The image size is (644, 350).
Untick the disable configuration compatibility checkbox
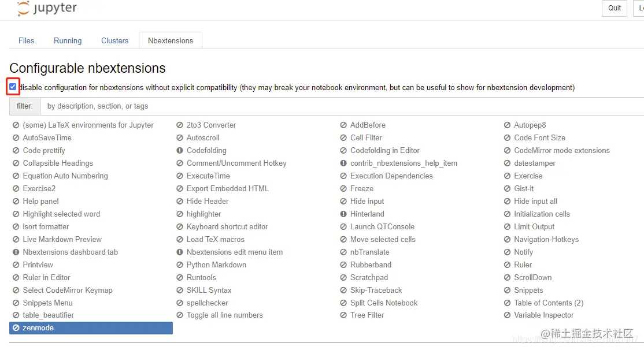(13, 87)
